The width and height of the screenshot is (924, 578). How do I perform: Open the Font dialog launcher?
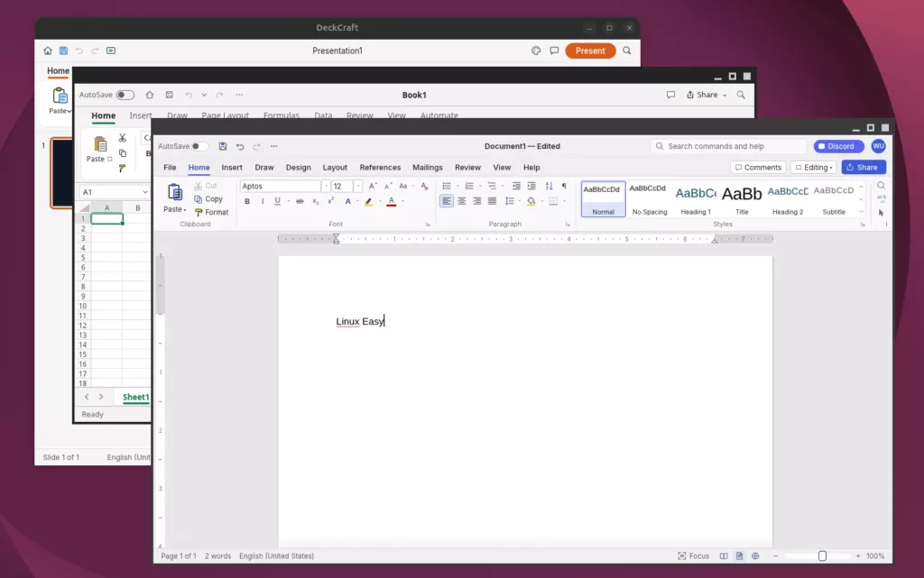point(428,225)
